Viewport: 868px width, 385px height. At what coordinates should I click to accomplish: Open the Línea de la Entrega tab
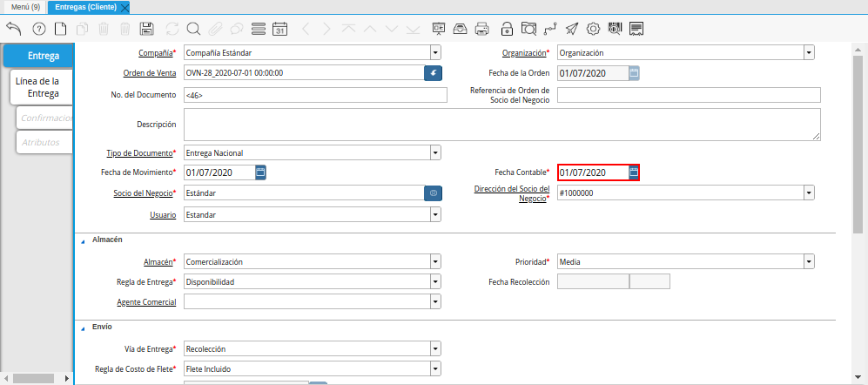point(37,87)
